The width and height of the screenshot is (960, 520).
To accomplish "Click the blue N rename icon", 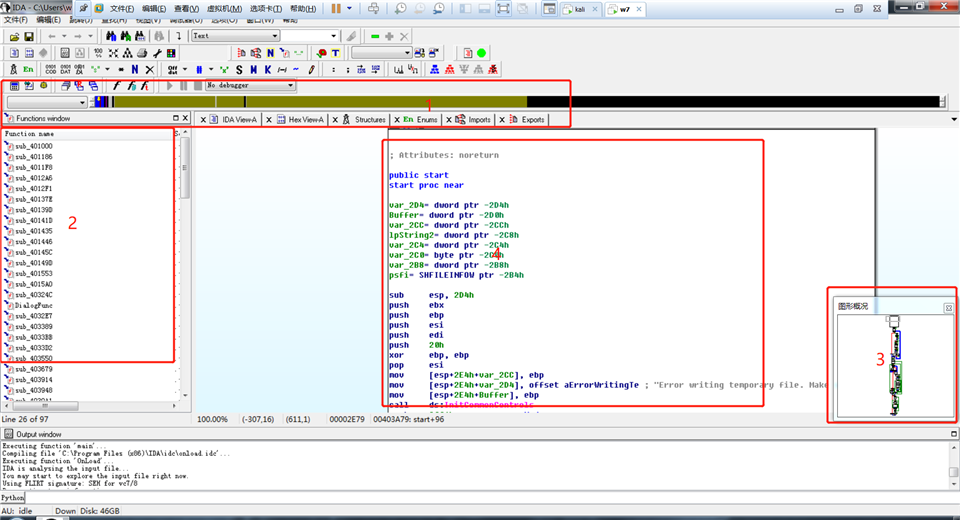I will tap(135, 69).
